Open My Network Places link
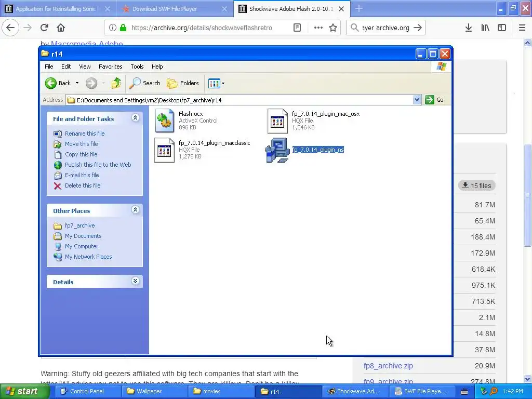Viewport: 532px width, 399px height. [88, 257]
